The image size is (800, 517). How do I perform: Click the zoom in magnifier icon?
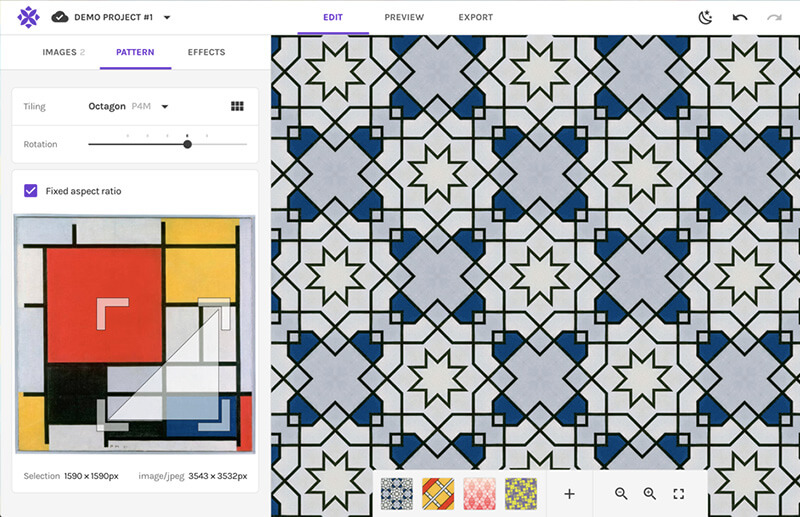(649, 494)
